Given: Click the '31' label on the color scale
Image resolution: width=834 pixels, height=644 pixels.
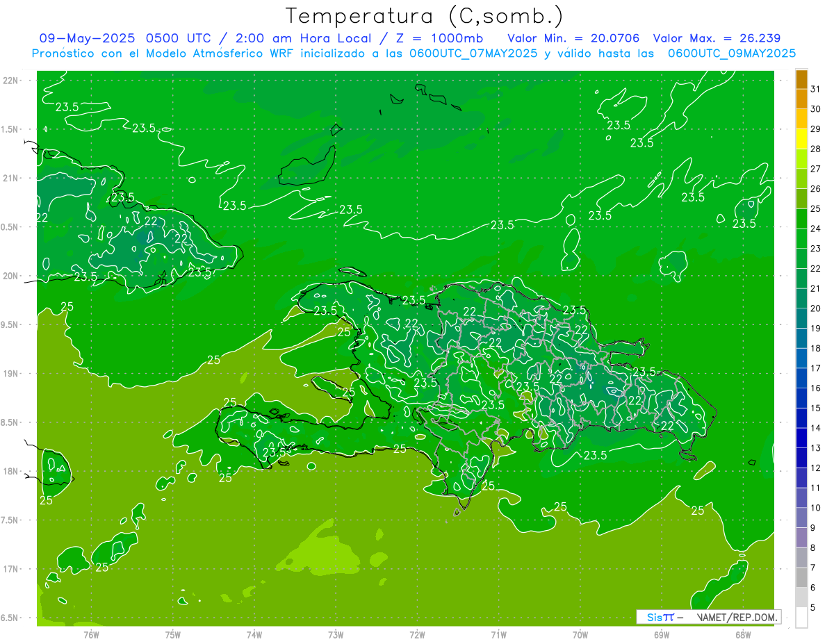Looking at the screenshot, I should [815, 88].
